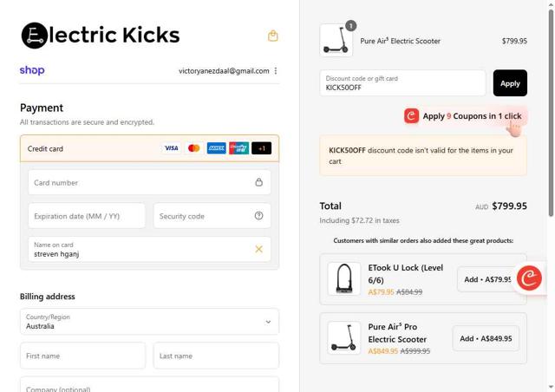
Task: Open the shopping bag cart icon
Action: tap(272, 36)
